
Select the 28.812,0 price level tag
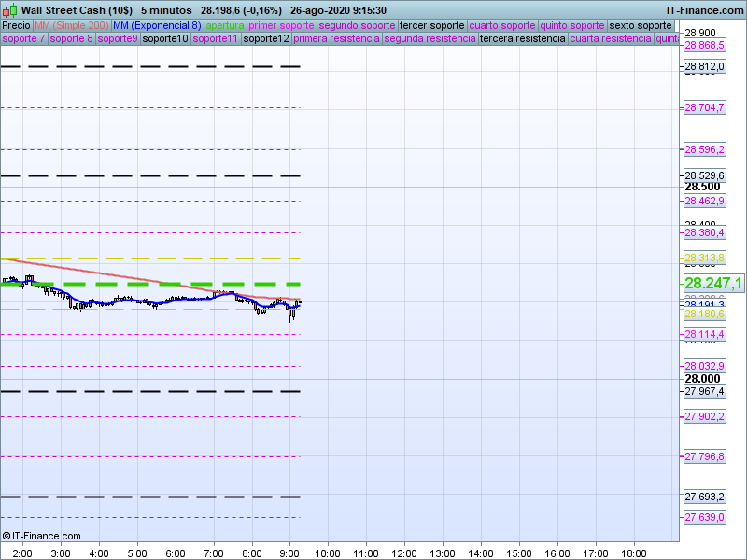(704, 67)
